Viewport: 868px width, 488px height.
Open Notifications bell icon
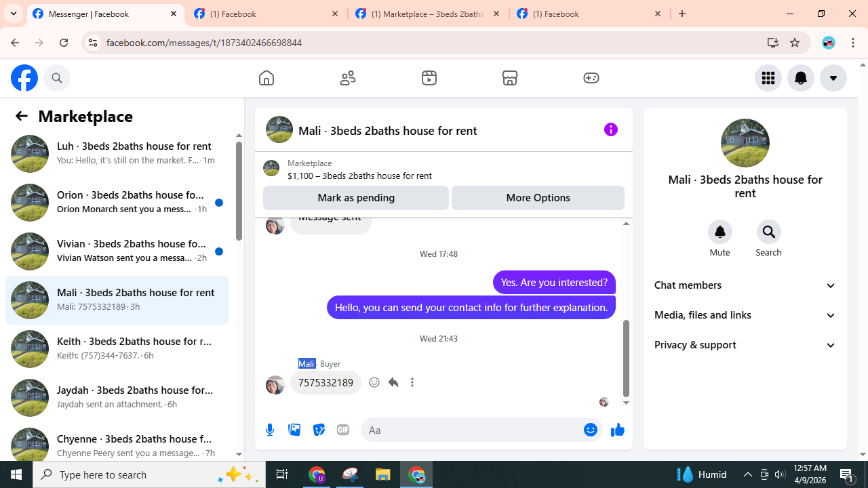pyautogui.click(x=801, y=78)
